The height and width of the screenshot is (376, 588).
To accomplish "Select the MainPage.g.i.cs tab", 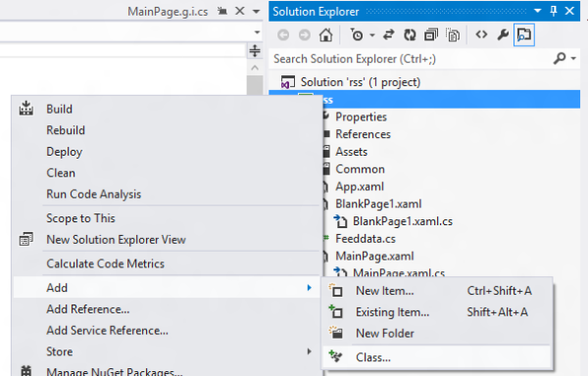I will [x=168, y=12].
